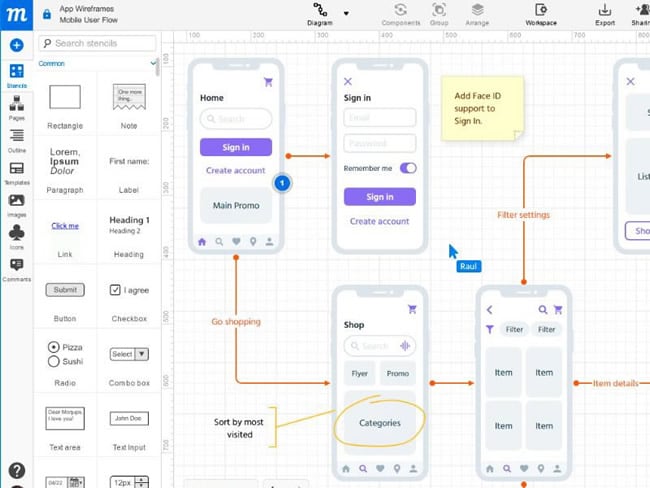The width and height of the screenshot is (650, 488).
Task: Check the I agree checkbox stencil
Action: (115, 290)
